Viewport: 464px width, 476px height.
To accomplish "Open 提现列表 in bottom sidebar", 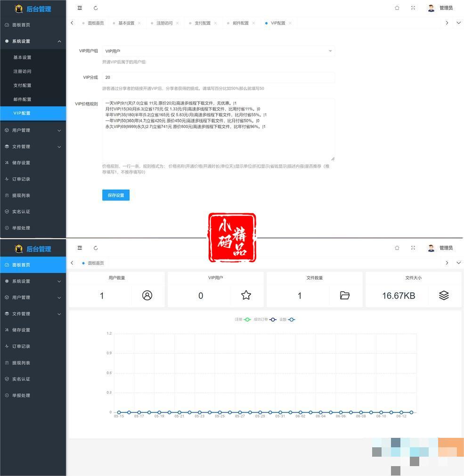I will pyautogui.click(x=33, y=363).
